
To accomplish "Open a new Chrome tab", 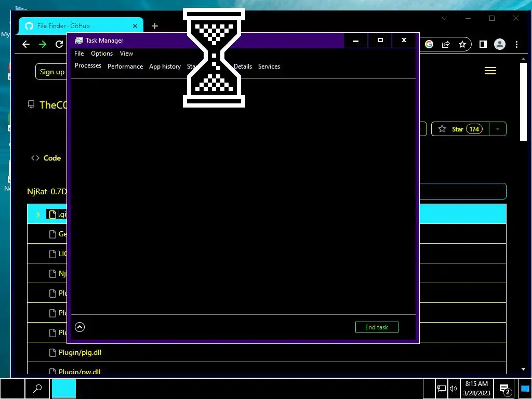I will [155, 26].
